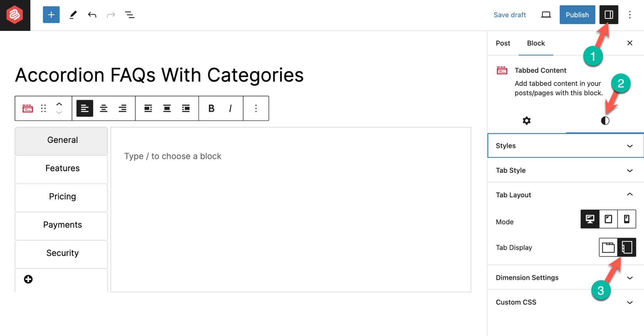This screenshot has height=336, width=644.
Task: Select Desktop mode under Tab Layout
Action: pyautogui.click(x=590, y=219)
